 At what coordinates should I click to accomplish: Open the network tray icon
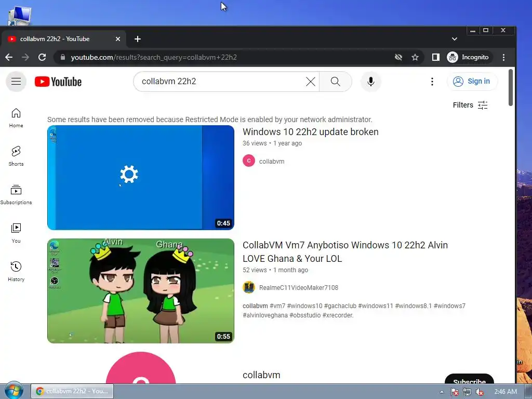[467, 392]
